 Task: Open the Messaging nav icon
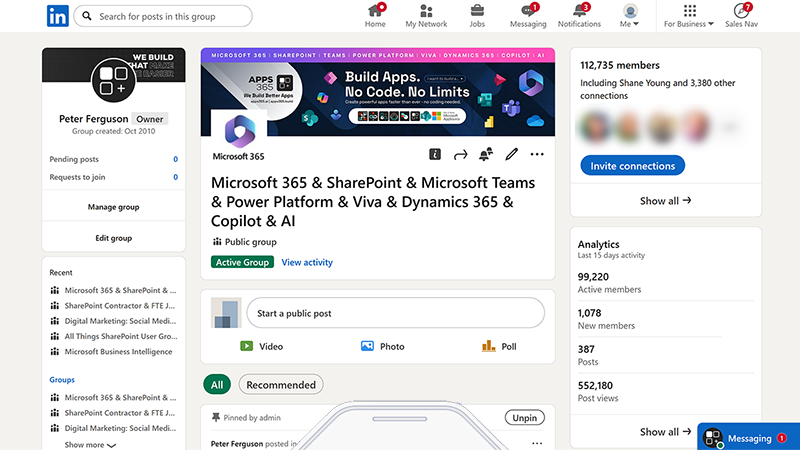pos(528,16)
